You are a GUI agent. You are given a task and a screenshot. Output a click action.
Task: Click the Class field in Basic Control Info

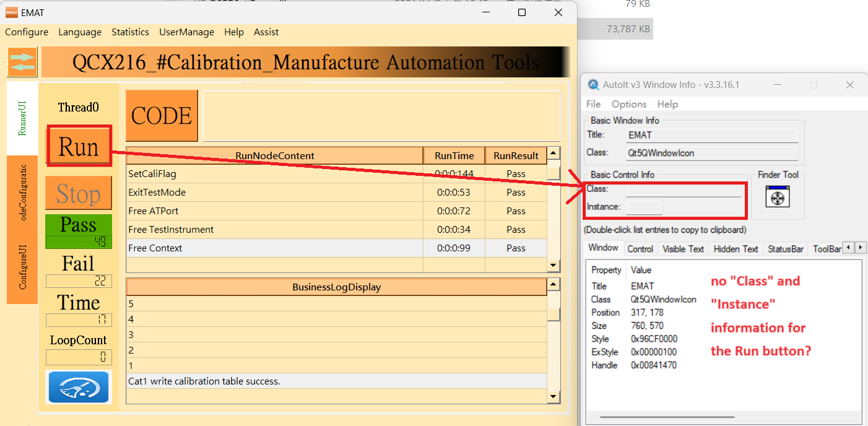684,189
